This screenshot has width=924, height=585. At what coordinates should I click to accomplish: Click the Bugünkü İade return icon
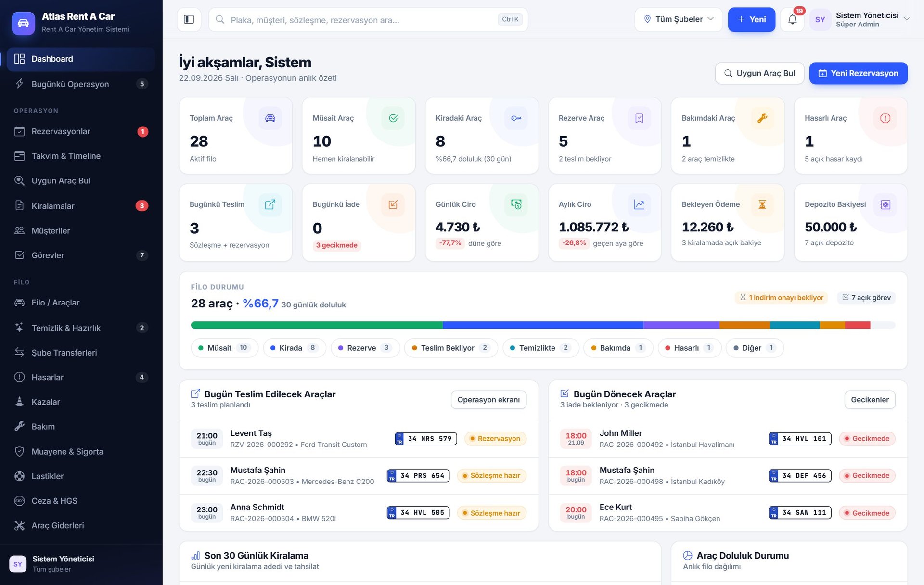pos(393,204)
